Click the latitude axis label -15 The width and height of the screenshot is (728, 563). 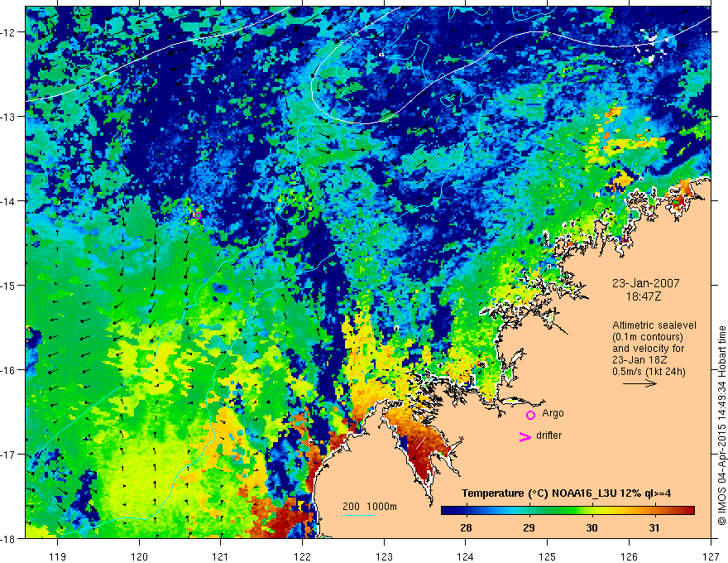(x=8, y=285)
